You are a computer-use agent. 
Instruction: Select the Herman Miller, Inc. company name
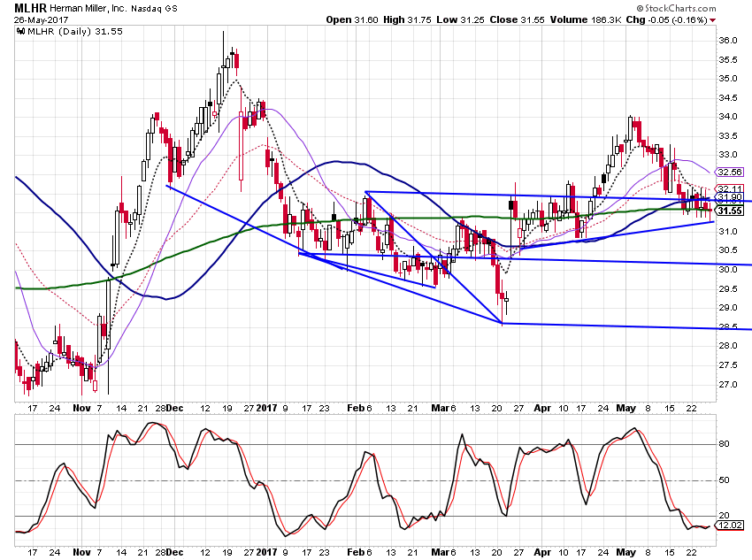(x=88, y=8)
